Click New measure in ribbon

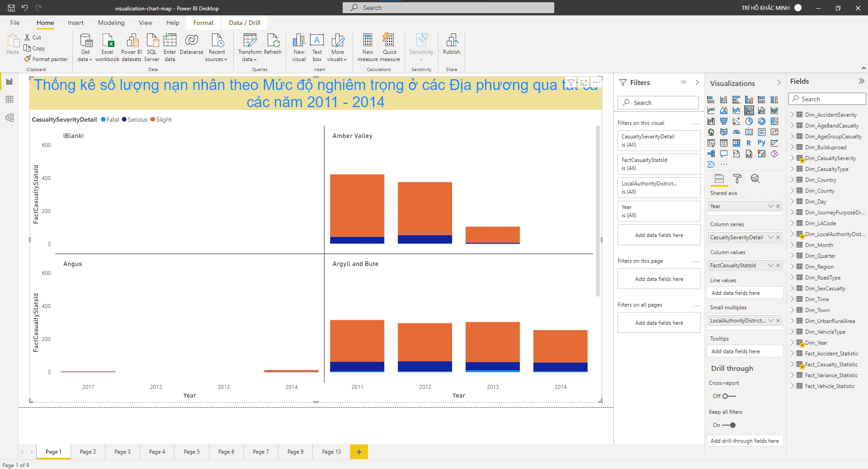click(x=368, y=47)
